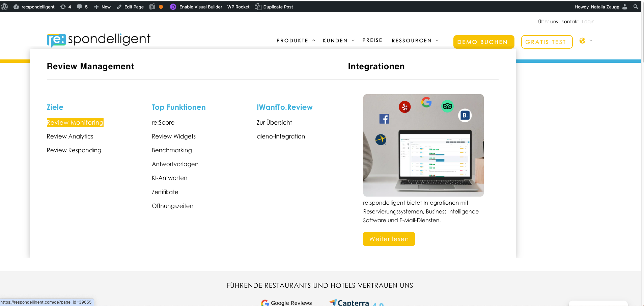The height and width of the screenshot is (306, 644).
Task: Click the Top Funktionen heading
Action: (x=178, y=107)
